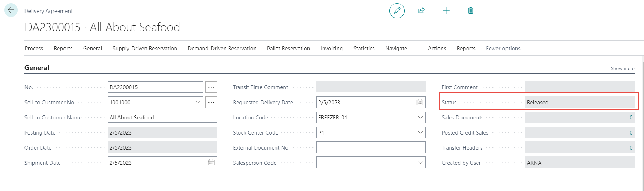Open the Supply-Driven Reservation menu
Viewport: 644px width, 191px height.
point(145,49)
